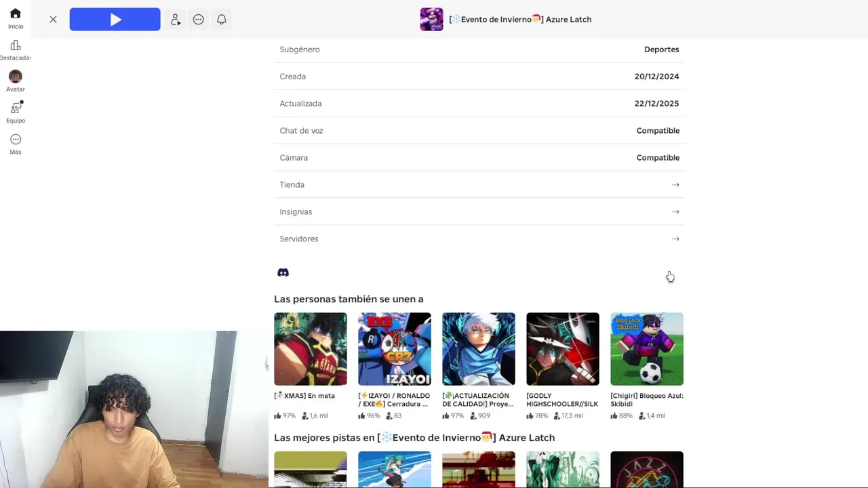
Task: Click the creation date 20/12/2024
Action: 656,77
